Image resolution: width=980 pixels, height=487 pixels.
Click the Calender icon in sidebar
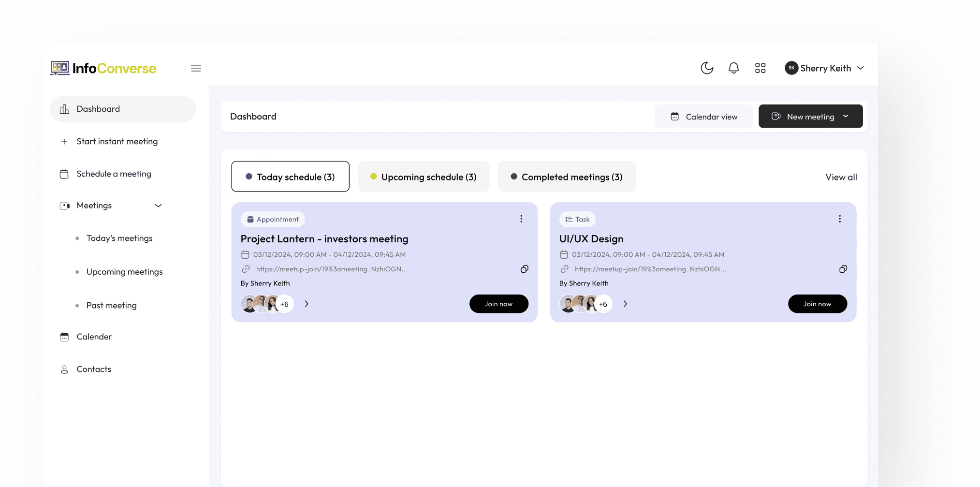[x=64, y=337]
